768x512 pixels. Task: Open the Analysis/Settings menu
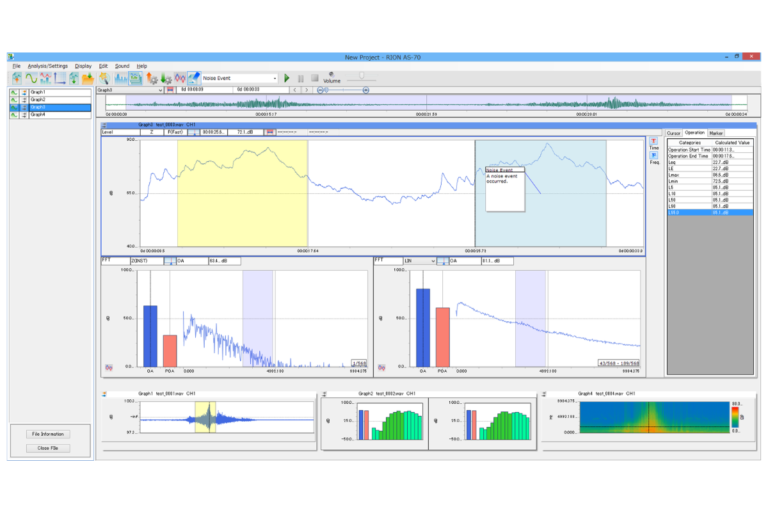(x=48, y=66)
